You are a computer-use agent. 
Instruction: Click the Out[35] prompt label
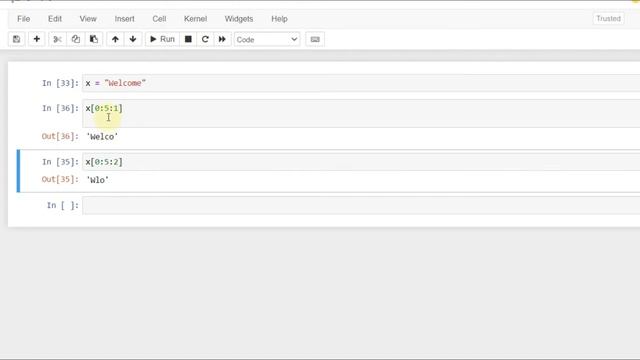click(x=60, y=179)
